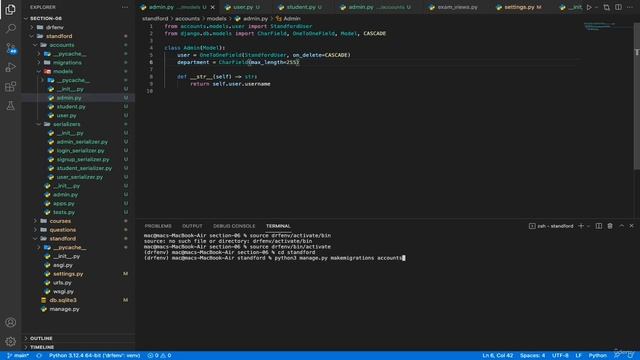Click Python language mode selector
Viewport: 640px width, 360px height.
pyautogui.click(x=598, y=356)
